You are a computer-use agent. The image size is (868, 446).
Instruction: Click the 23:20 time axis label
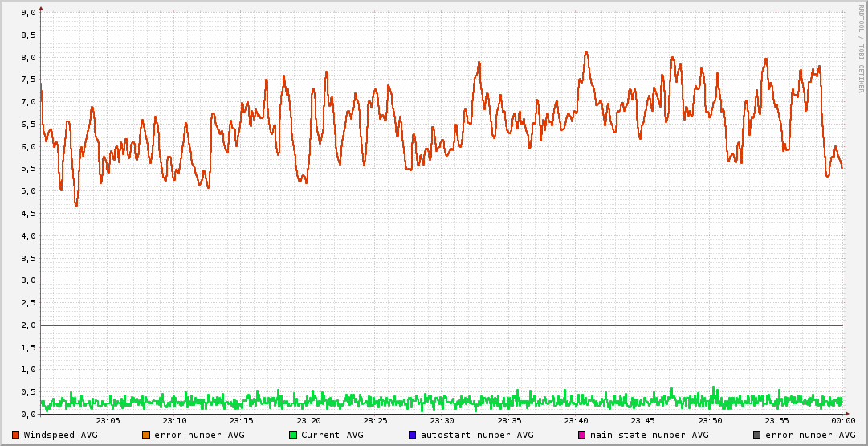(x=308, y=422)
